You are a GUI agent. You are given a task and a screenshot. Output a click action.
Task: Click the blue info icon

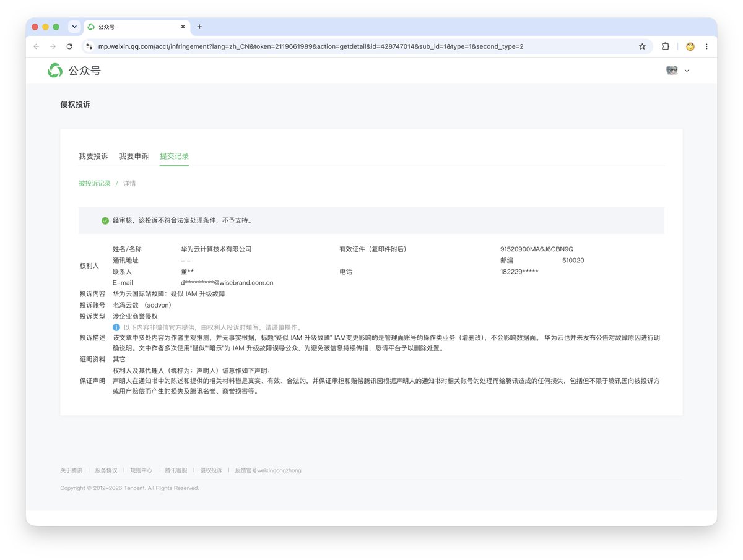pos(116,327)
